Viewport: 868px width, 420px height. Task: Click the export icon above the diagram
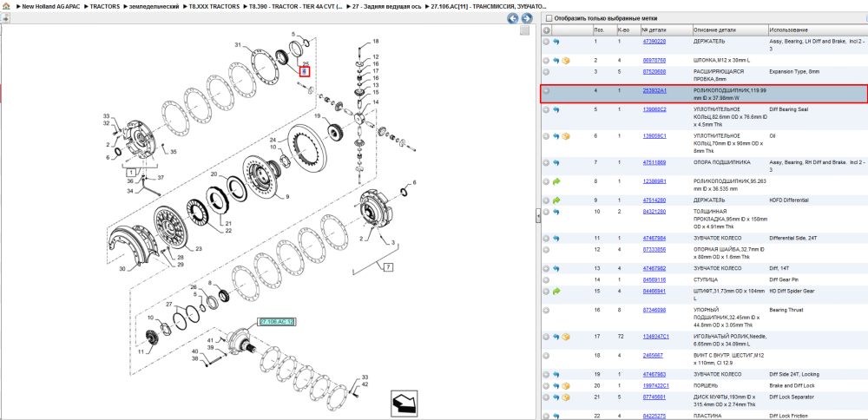click(5, 18)
